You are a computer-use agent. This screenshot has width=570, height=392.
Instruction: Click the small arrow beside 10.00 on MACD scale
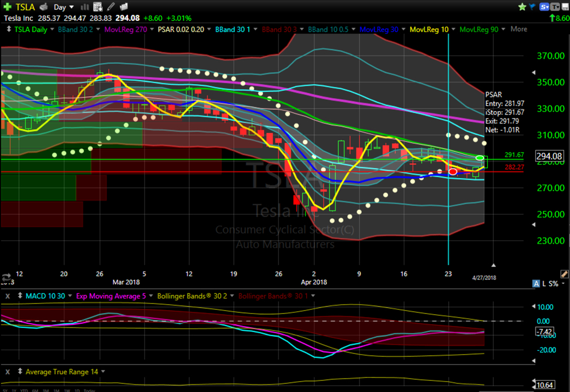[x=534, y=306]
